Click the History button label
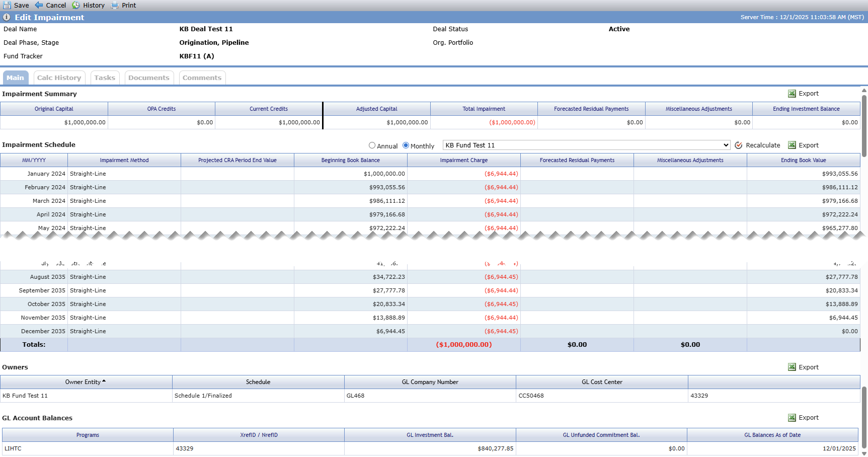The image size is (868, 457). [x=94, y=5]
